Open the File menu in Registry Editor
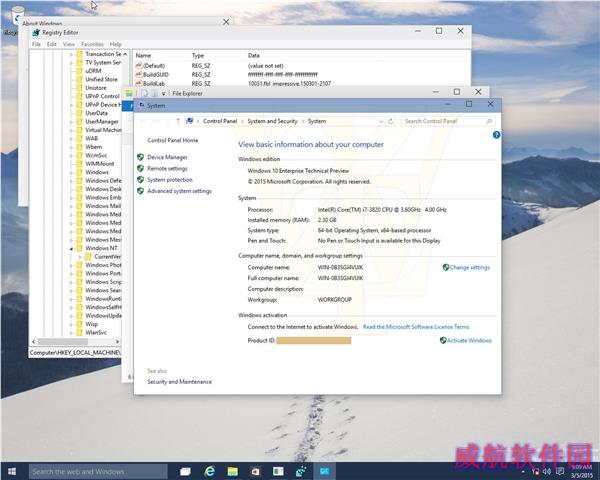The image size is (600, 480). pyautogui.click(x=36, y=44)
